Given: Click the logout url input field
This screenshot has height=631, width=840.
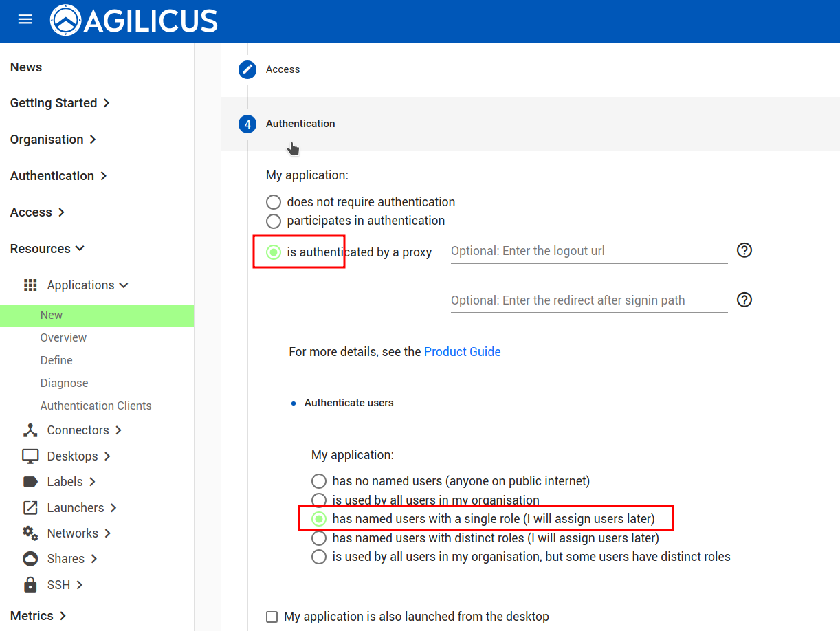Looking at the screenshot, I should tap(588, 251).
